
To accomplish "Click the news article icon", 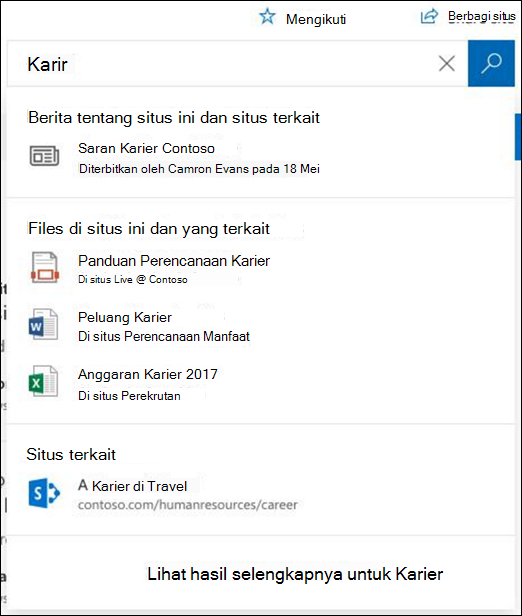I will click(x=44, y=156).
